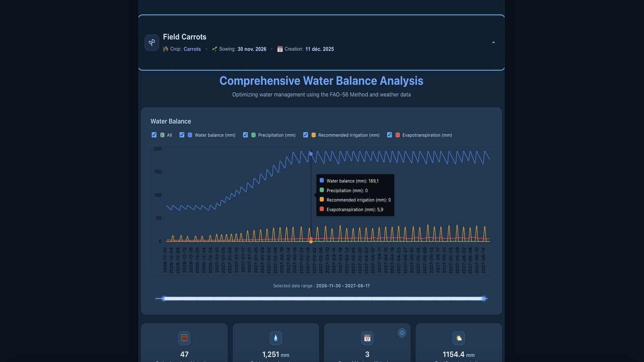Hide the Evapotranspiration (mm) series checkbox
644x362 pixels.
[x=389, y=135]
